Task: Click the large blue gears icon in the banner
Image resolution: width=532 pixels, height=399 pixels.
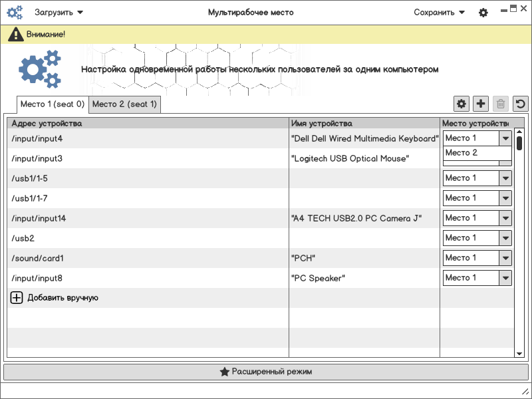Action: 40,69
